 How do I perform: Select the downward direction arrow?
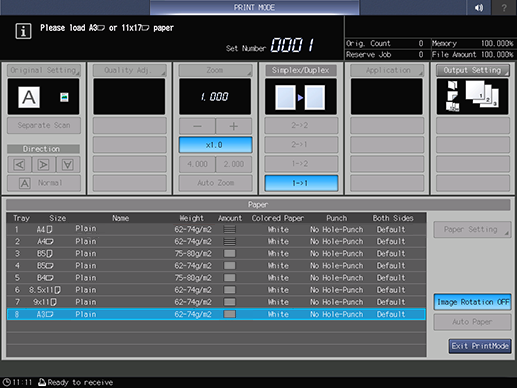(68, 164)
